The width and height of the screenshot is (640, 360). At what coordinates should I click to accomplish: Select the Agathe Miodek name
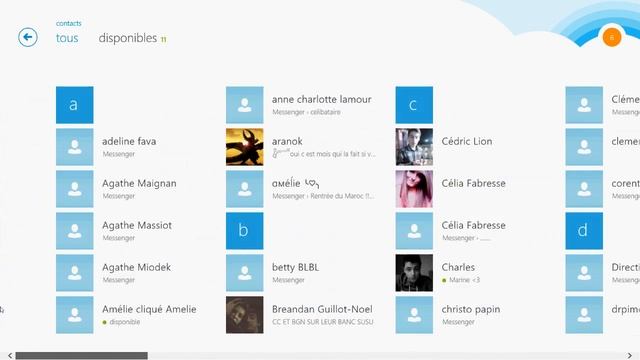[136, 267]
